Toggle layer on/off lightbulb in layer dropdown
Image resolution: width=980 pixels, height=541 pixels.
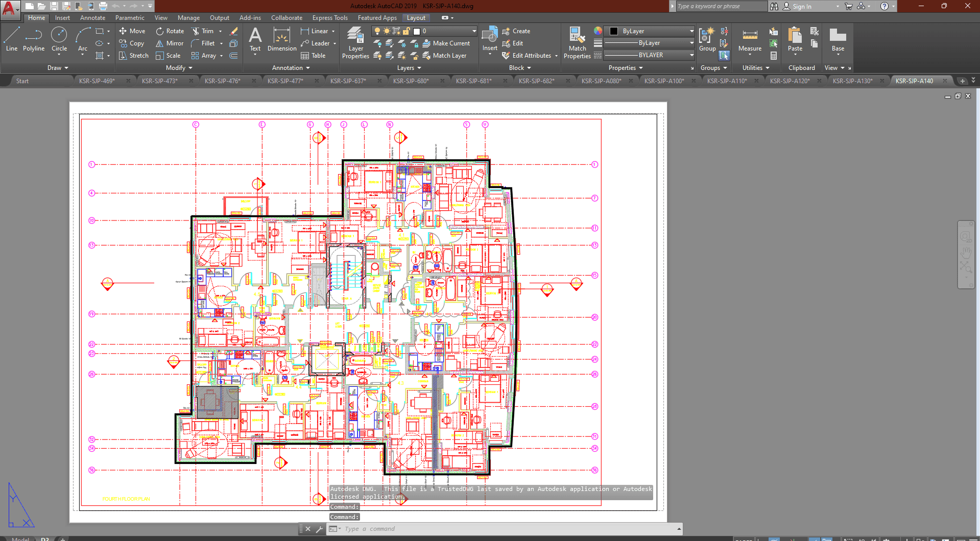click(x=377, y=31)
